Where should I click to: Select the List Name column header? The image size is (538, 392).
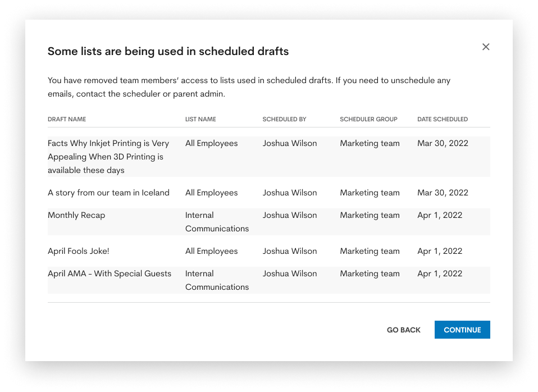pos(200,119)
